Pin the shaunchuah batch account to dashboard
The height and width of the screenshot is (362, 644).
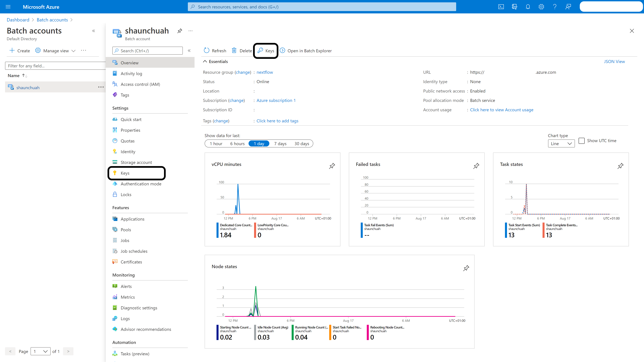click(x=180, y=31)
